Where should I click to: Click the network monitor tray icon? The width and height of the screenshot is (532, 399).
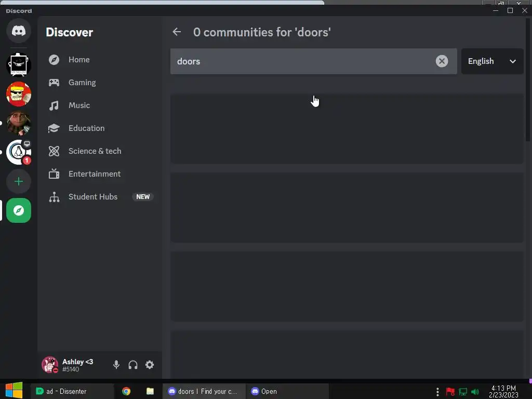tap(463, 392)
